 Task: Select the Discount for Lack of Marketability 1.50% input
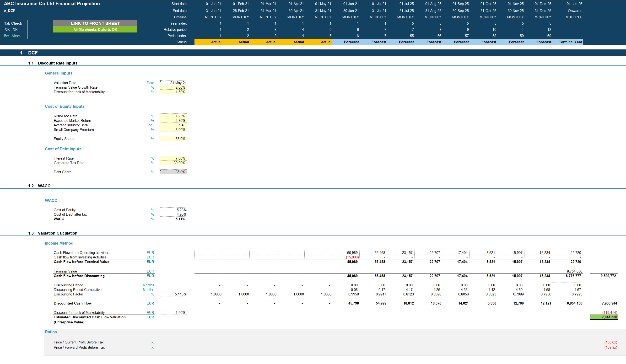coord(174,92)
